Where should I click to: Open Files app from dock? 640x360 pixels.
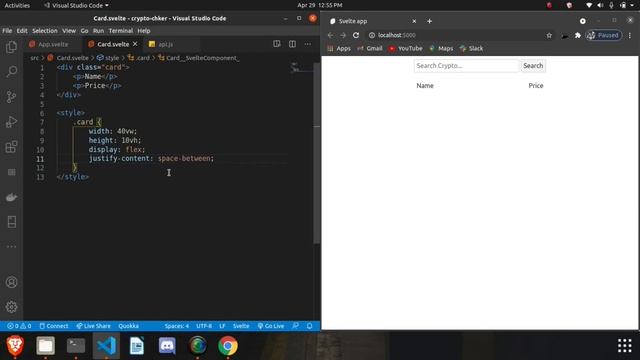45,346
